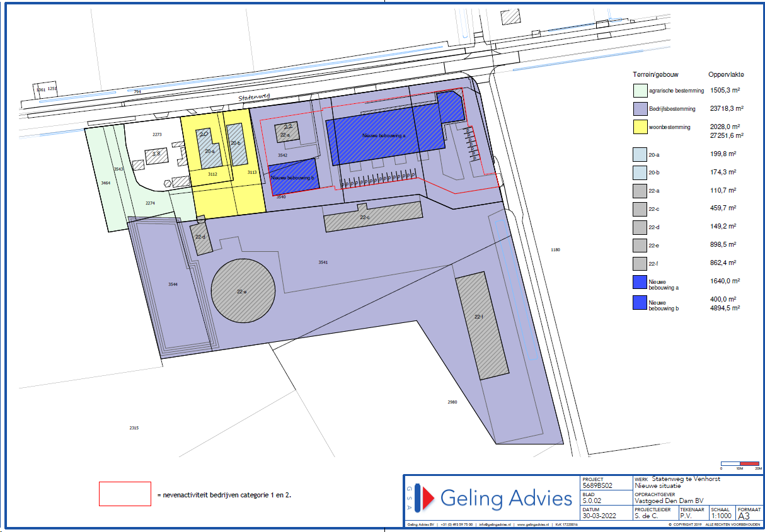Click the hatched building 22-f
The width and height of the screenshot is (765, 532).
tap(482, 325)
